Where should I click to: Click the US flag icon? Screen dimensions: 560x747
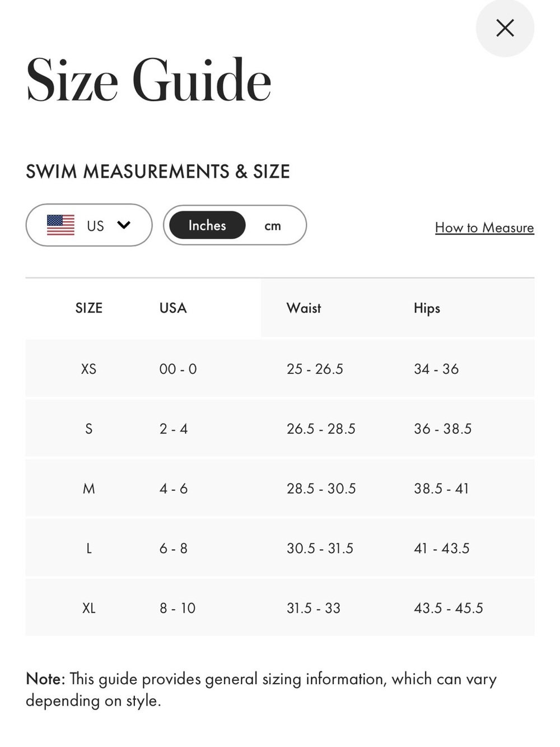pos(60,225)
